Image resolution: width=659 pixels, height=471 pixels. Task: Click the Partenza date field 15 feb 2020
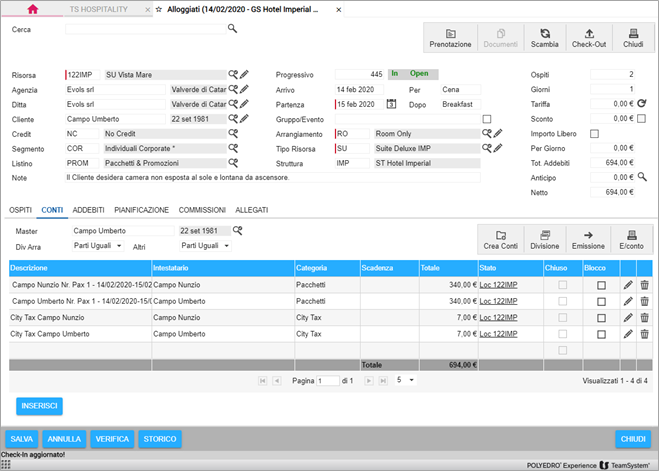tap(359, 104)
